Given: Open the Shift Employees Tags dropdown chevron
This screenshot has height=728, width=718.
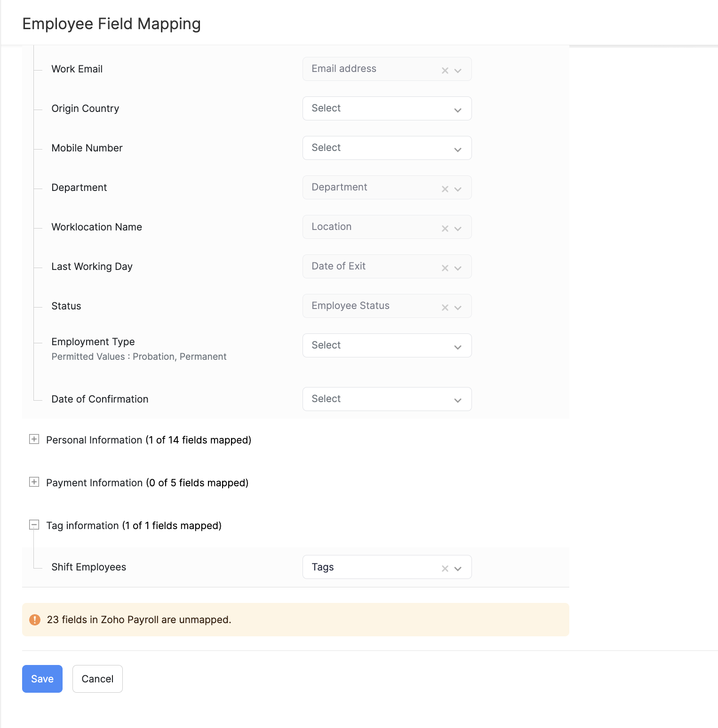Looking at the screenshot, I should tap(458, 569).
